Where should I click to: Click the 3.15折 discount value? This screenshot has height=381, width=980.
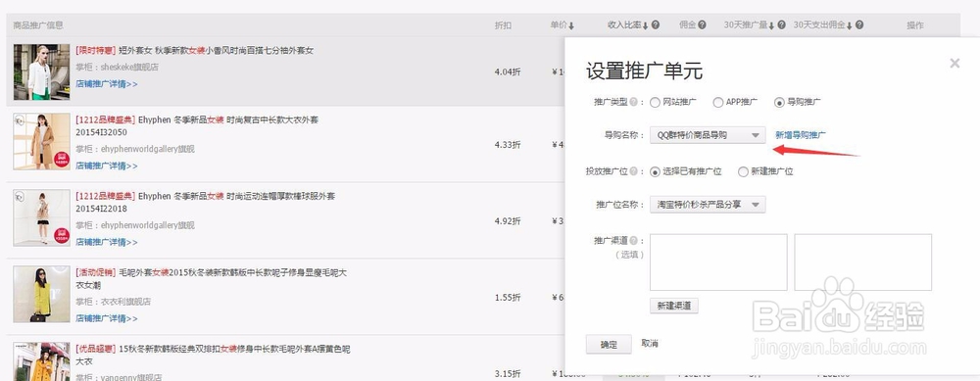click(507, 373)
